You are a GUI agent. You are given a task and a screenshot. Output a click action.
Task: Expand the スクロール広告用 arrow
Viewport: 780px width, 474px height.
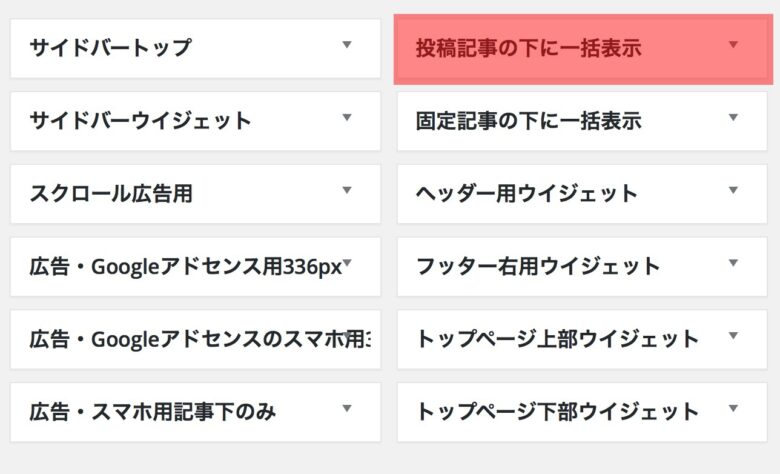point(347,190)
